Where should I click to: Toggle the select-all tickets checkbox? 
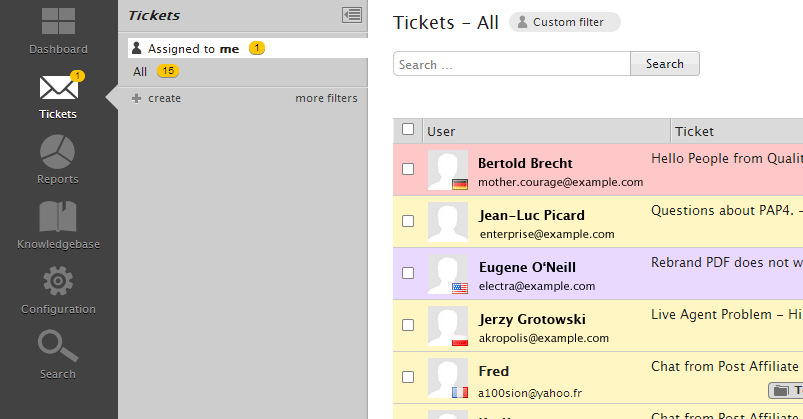[x=408, y=129]
